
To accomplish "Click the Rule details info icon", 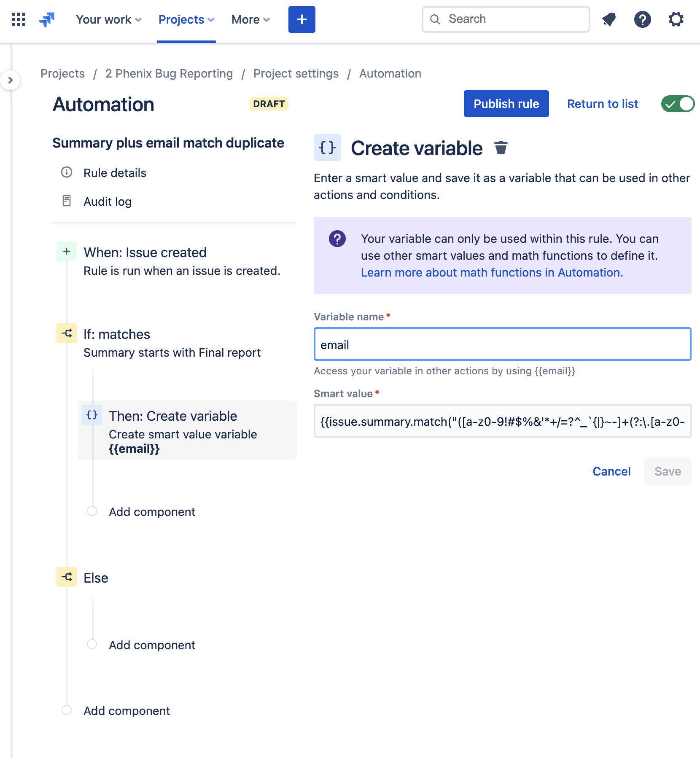I will pyautogui.click(x=67, y=172).
